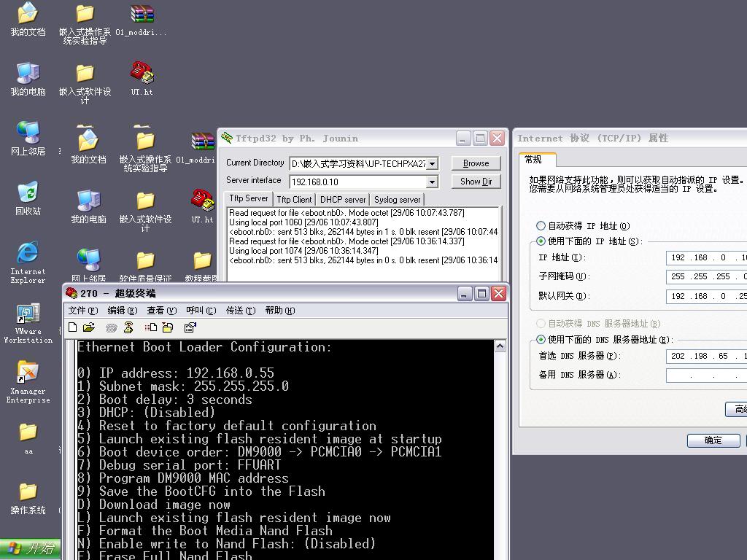This screenshot has height=560, width=747.
Task: Click Receive icon in HyperTerminal toolbar
Action: (x=168, y=327)
